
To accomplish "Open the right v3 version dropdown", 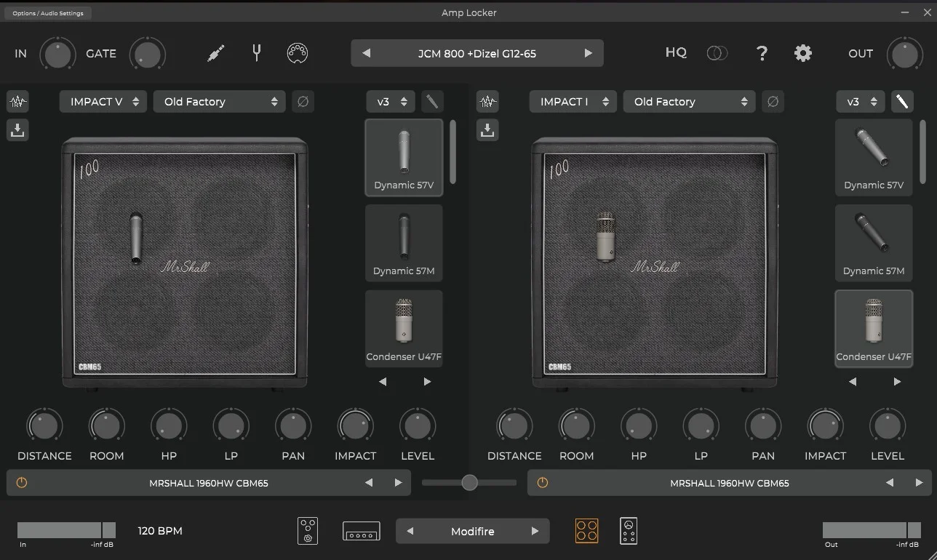I will (861, 102).
